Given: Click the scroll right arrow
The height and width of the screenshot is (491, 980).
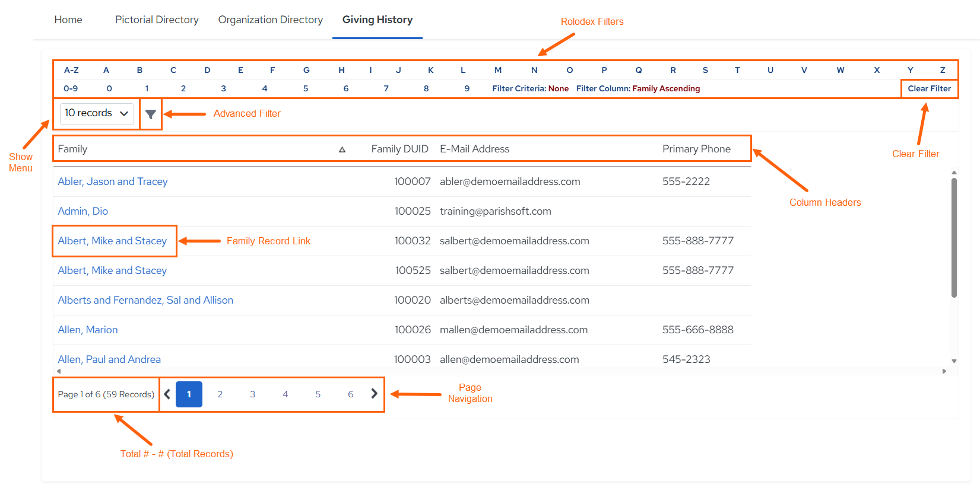Looking at the screenshot, I should point(944,371).
